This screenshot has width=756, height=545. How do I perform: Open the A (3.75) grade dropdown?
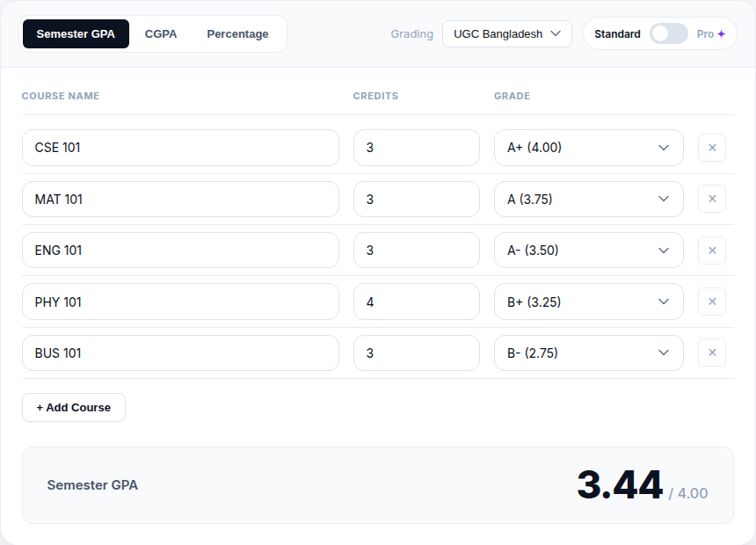(588, 200)
